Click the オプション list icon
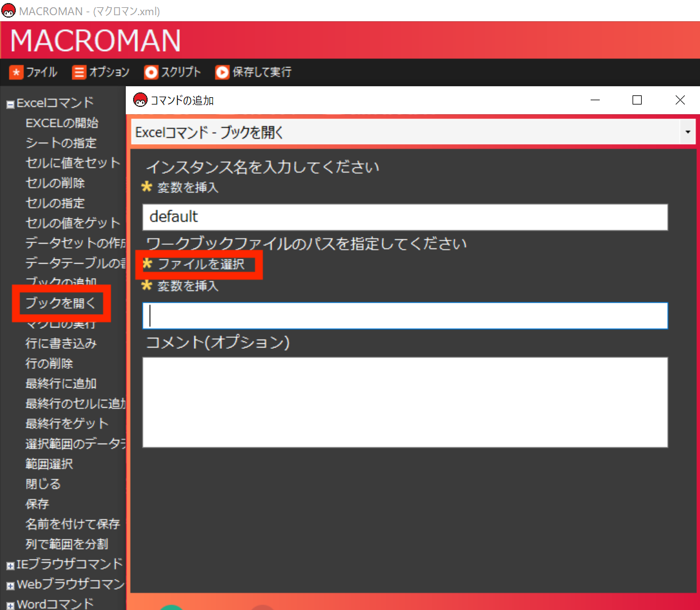This screenshot has width=700, height=610. click(x=79, y=72)
